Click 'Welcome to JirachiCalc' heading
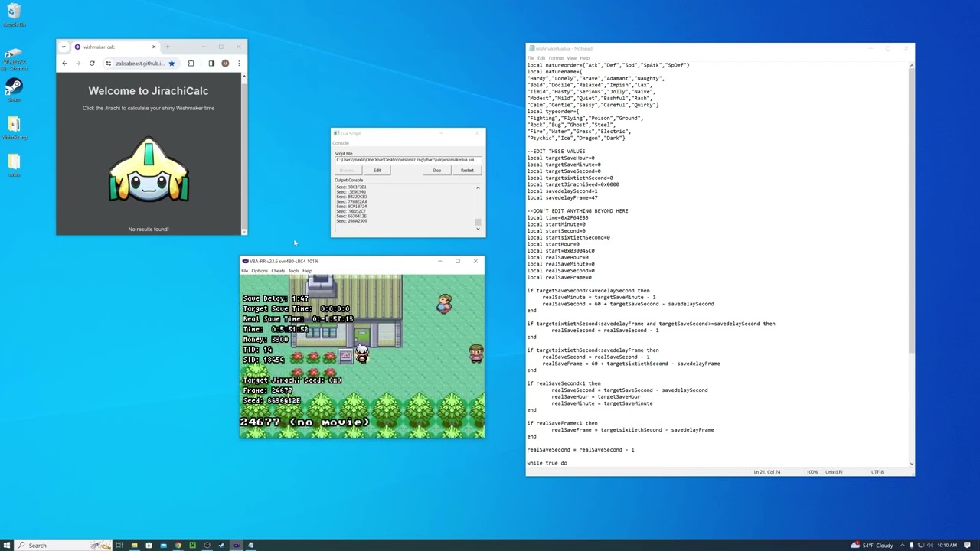 [149, 91]
